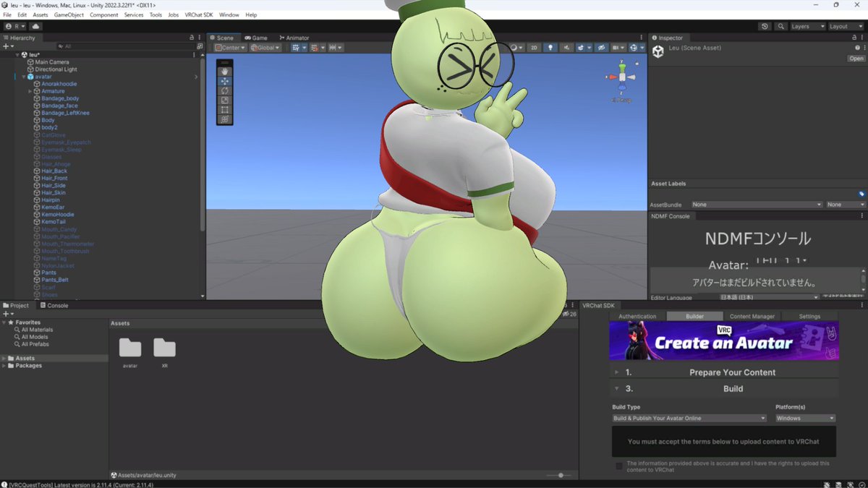Switch to the Game tab
This screenshot has width=868, height=488.
[x=257, y=37]
